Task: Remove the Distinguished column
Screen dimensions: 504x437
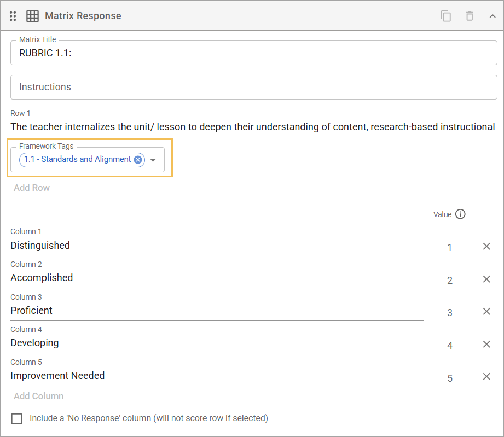Action: tap(486, 247)
